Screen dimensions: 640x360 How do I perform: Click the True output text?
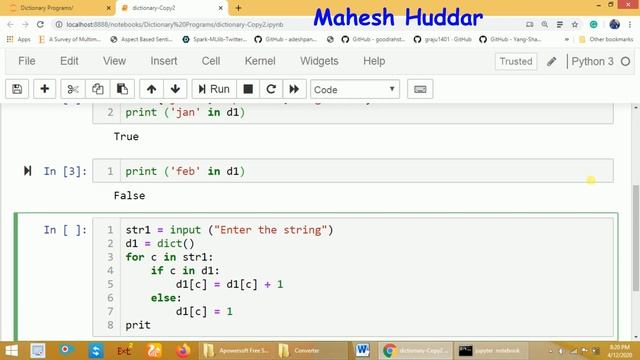[x=126, y=136]
